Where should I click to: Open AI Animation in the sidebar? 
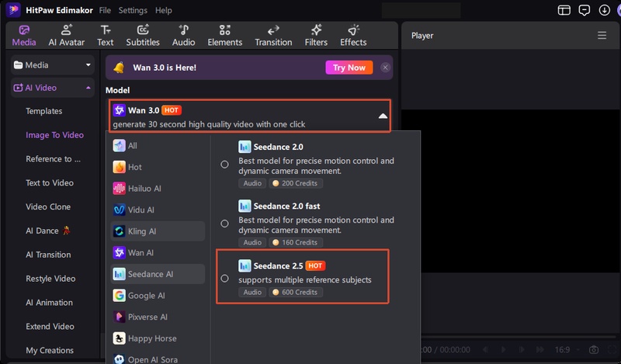(49, 303)
